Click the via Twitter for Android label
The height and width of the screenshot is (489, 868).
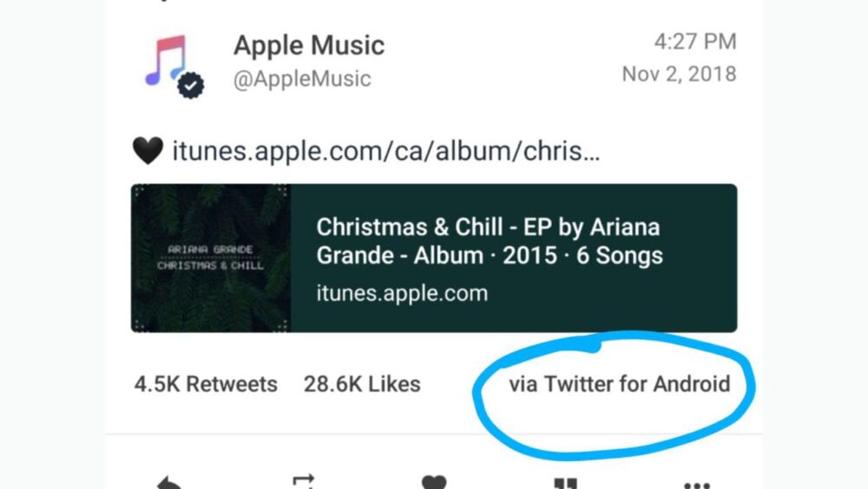[619, 384]
